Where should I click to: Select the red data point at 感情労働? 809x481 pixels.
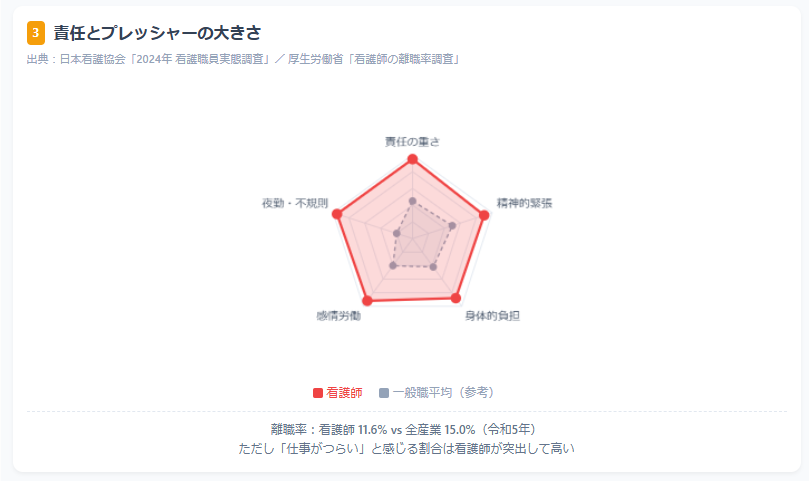click(367, 300)
